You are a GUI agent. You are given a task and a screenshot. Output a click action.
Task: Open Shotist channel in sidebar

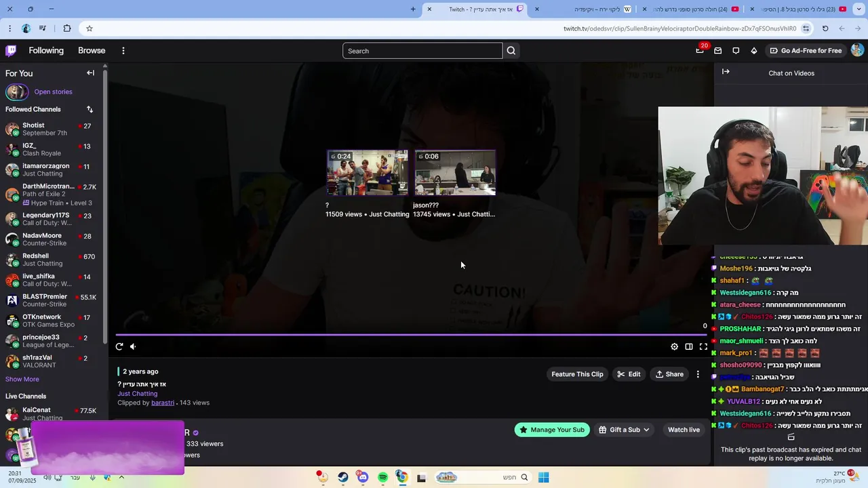52,129
